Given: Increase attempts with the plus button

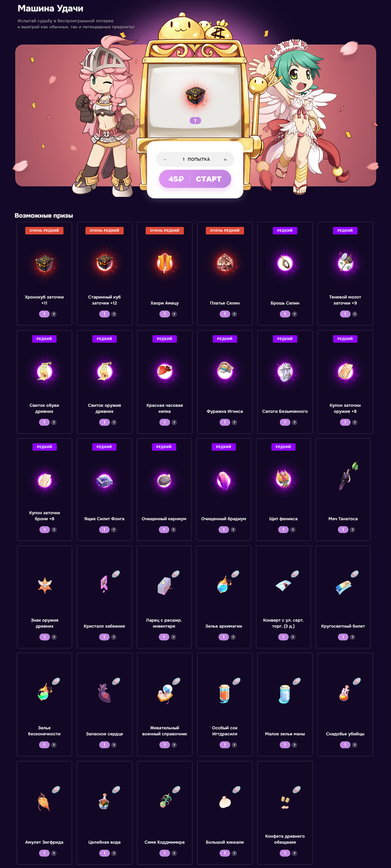Looking at the screenshot, I should (225, 160).
